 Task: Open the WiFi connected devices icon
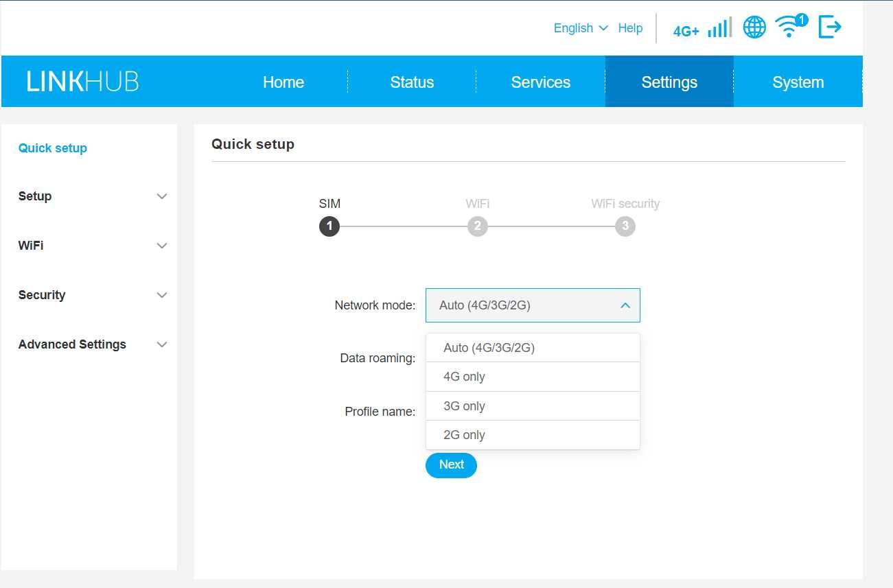(x=791, y=27)
